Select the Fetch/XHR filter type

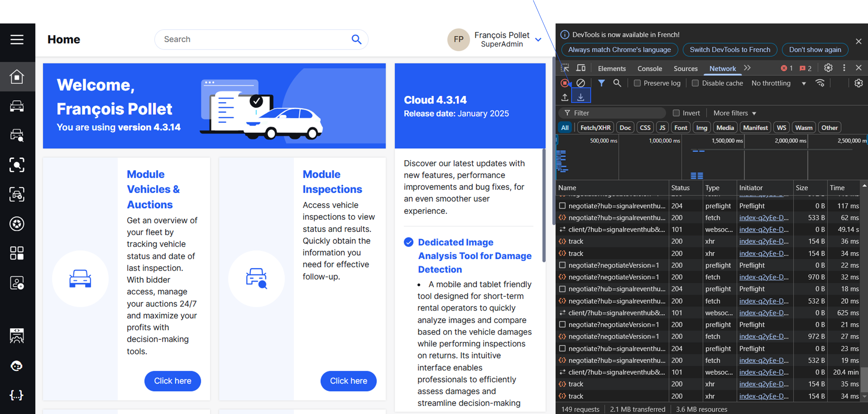(x=595, y=128)
